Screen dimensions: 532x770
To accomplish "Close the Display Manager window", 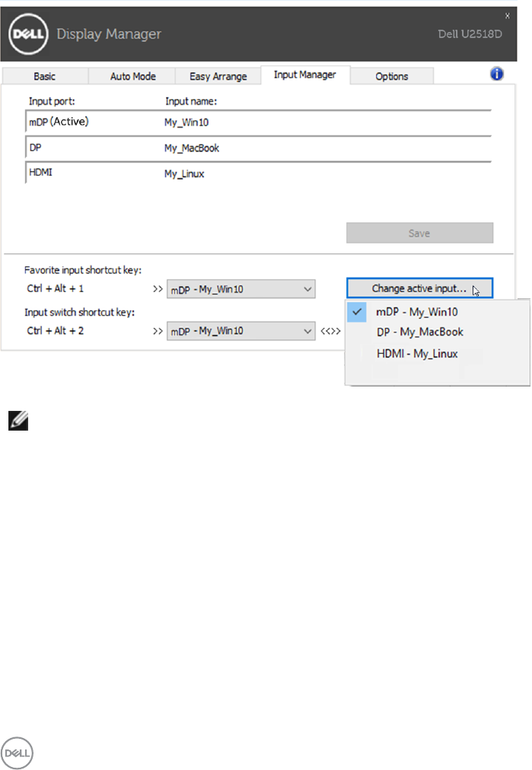I will click(x=508, y=16).
